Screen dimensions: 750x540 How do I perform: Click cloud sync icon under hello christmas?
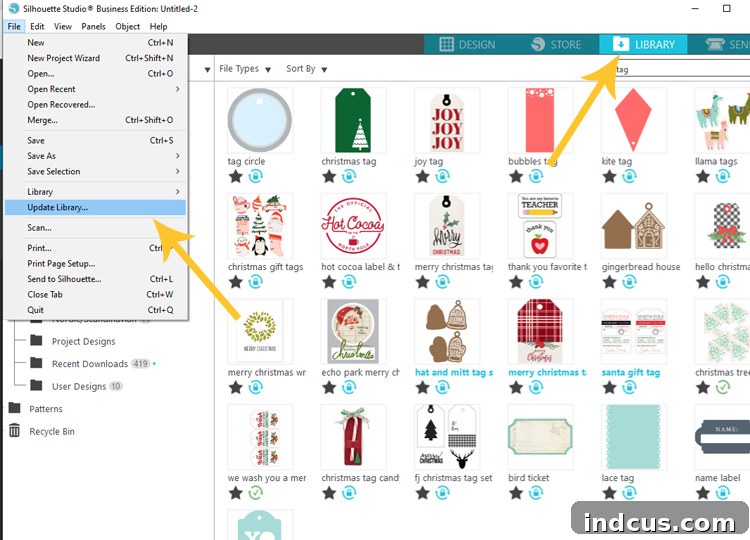(723, 282)
